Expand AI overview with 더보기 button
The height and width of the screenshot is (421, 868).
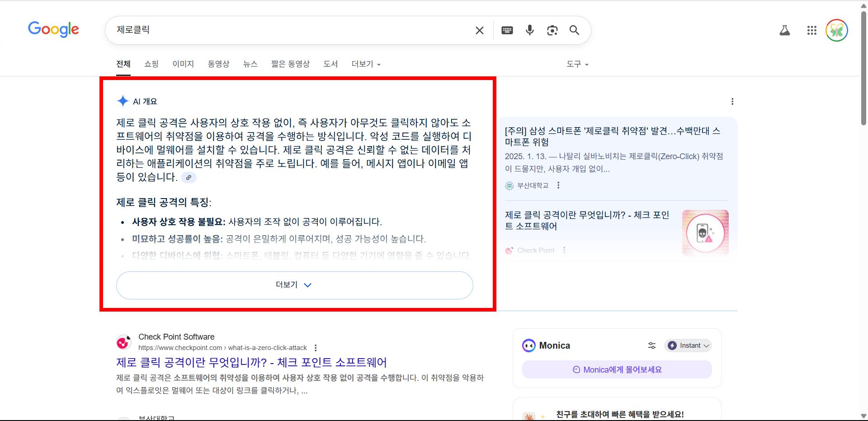(295, 285)
